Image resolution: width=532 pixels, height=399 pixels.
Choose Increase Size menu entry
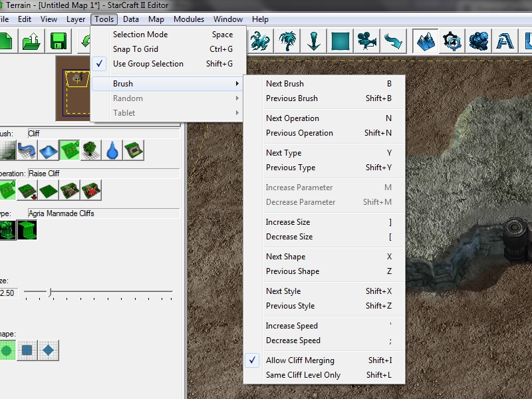[x=325, y=222]
